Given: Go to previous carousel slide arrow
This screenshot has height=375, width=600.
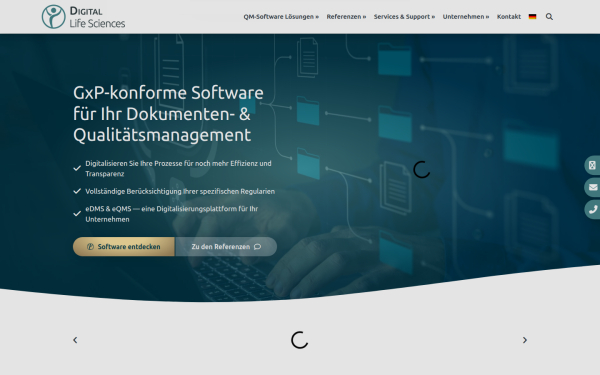Looking at the screenshot, I should (75, 340).
